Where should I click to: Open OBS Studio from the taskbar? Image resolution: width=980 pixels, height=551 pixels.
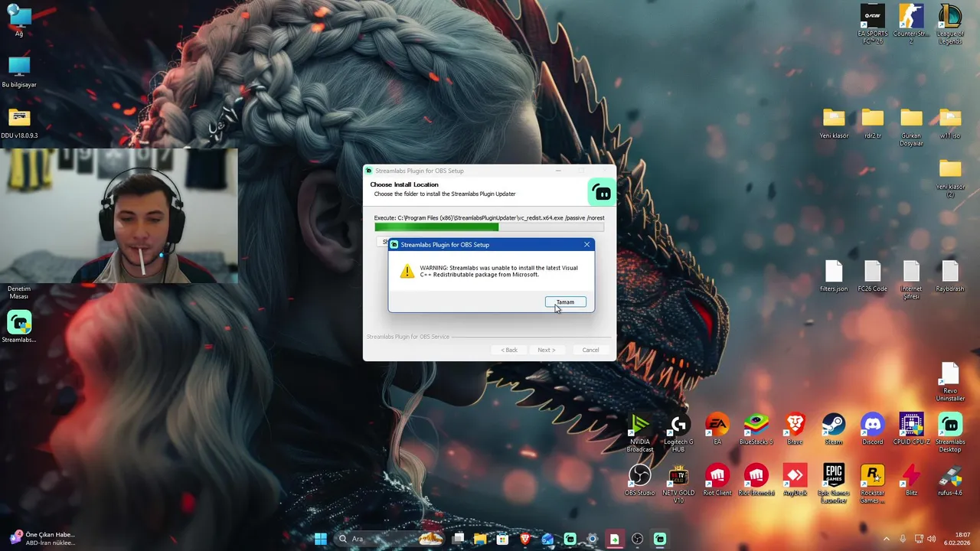[637, 539]
